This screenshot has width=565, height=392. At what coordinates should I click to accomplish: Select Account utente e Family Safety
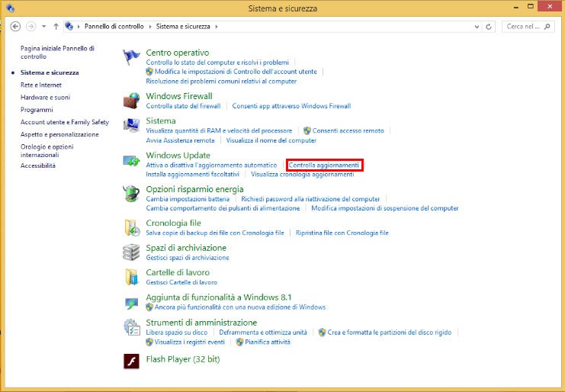(65, 122)
